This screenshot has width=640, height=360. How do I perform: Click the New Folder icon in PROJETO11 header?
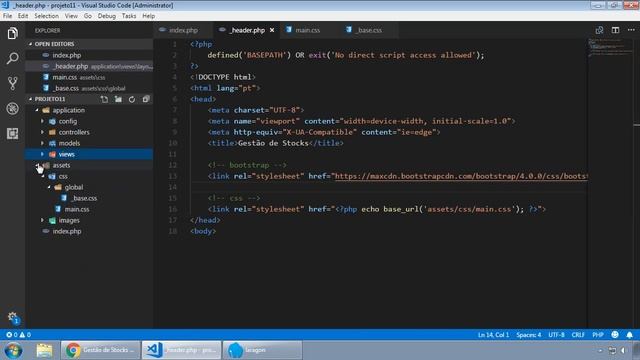118,99
